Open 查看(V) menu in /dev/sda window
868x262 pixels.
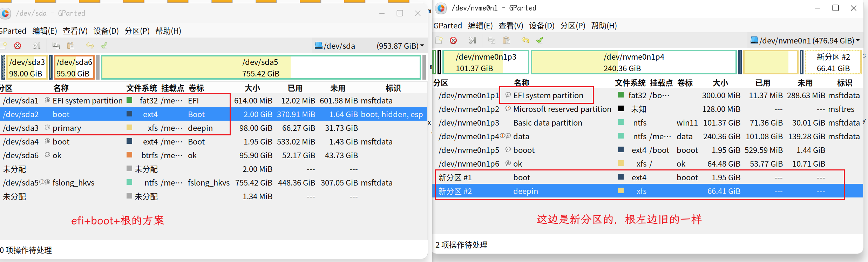click(75, 31)
